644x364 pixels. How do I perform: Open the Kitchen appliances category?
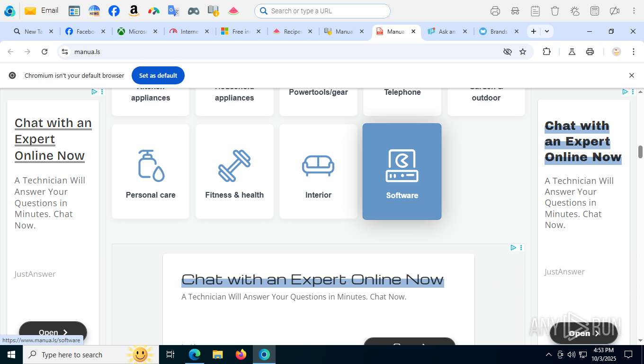click(151, 101)
